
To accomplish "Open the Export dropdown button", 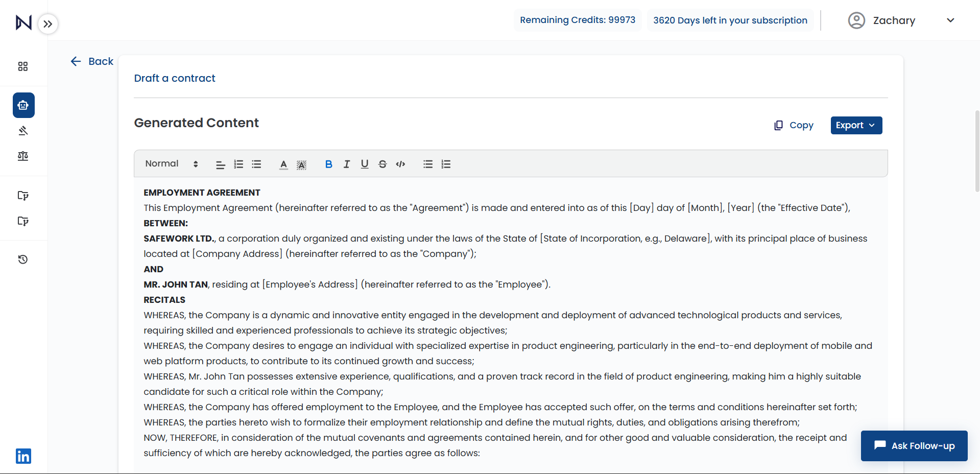I will click(x=856, y=125).
